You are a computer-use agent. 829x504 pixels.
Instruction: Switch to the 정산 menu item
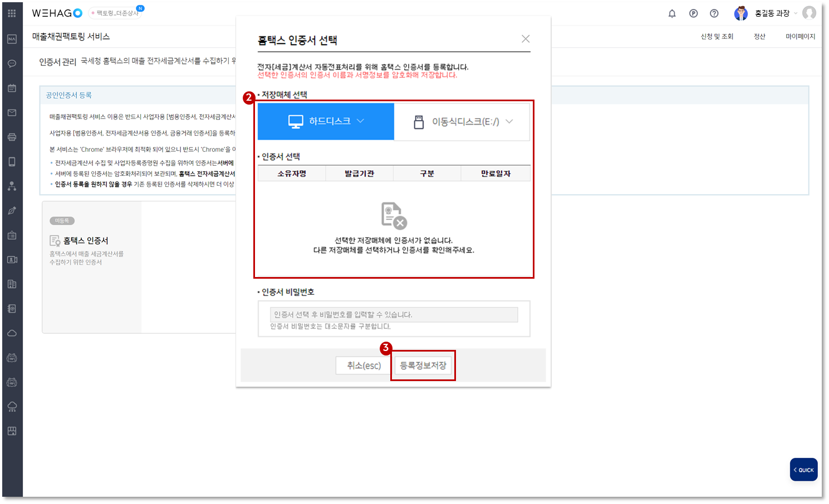(x=759, y=36)
